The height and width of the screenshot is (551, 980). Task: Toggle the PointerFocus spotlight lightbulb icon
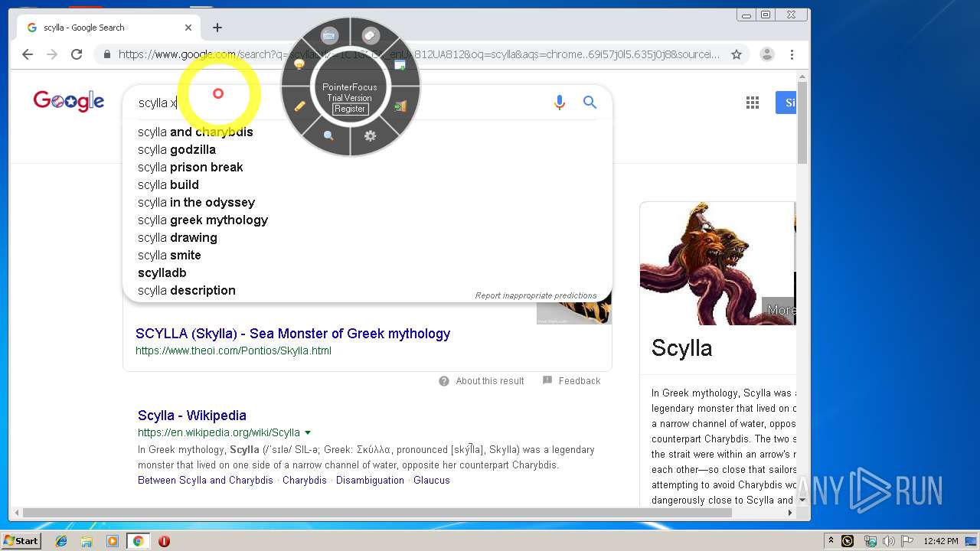click(299, 64)
